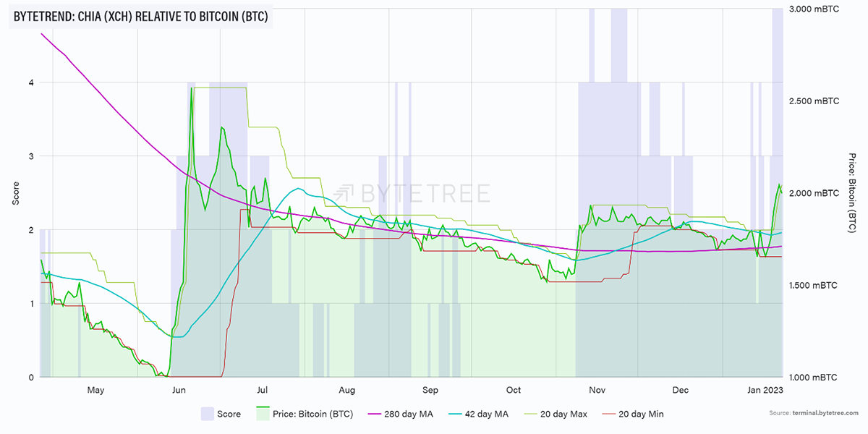This screenshot has width=868, height=434.
Task: Click the 2.500 mBTC price axis label
Action: click(815, 101)
